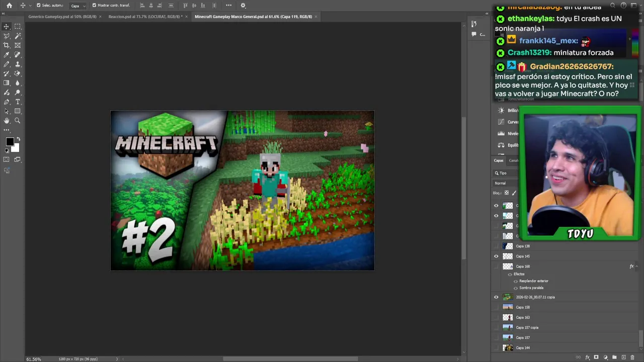The image size is (644, 362).
Task: Hide layer 2026-02-26_00.07.11 copia
Action: pyautogui.click(x=496, y=297)
